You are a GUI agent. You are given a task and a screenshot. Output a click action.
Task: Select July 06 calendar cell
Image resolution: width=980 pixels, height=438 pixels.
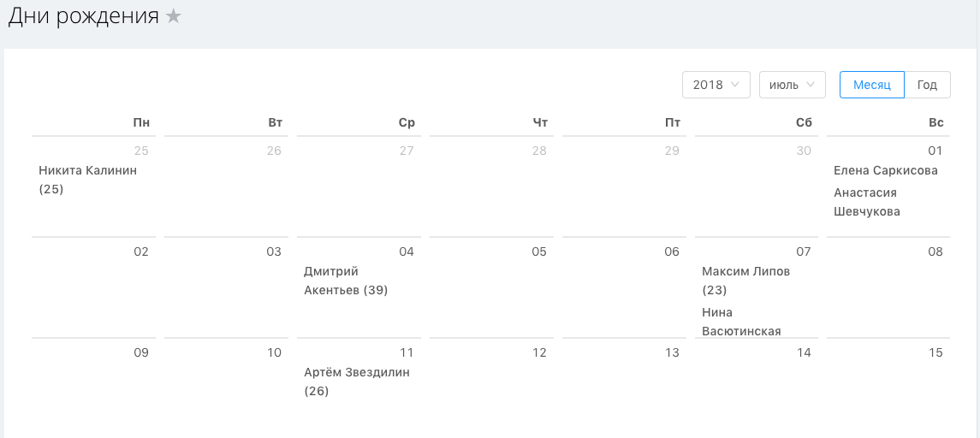point(624,287)
